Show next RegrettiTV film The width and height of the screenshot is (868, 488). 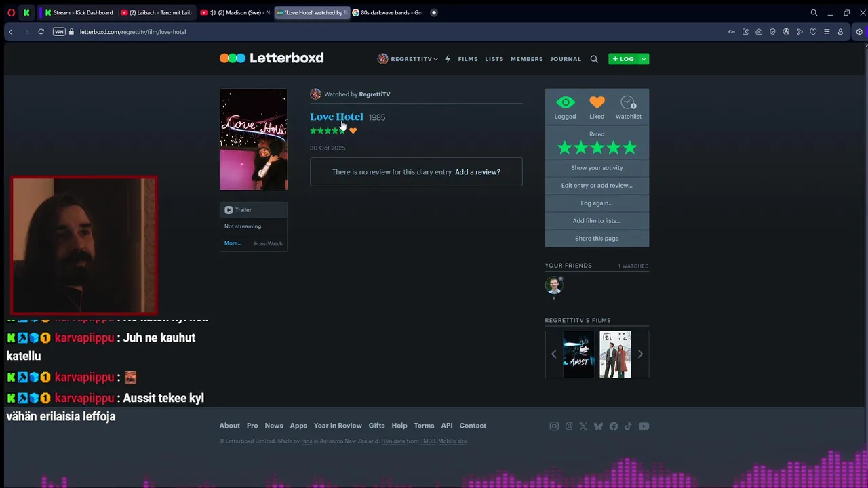click(640, 354)
